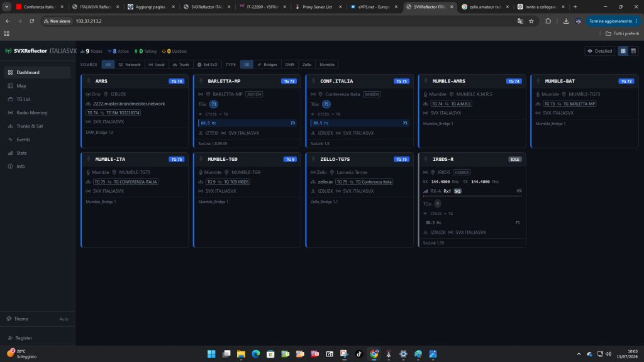Filter type by Zello
Image resolution: width=644 pixels, height=362 pixels.
click(307, 65)
